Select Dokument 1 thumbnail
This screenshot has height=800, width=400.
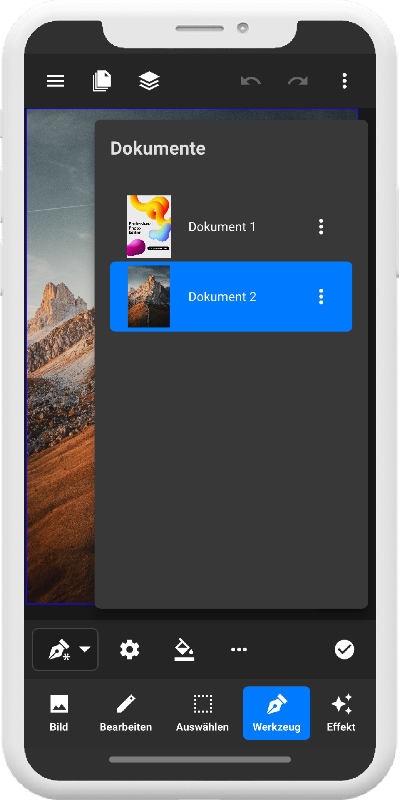(x=149, y=227)
